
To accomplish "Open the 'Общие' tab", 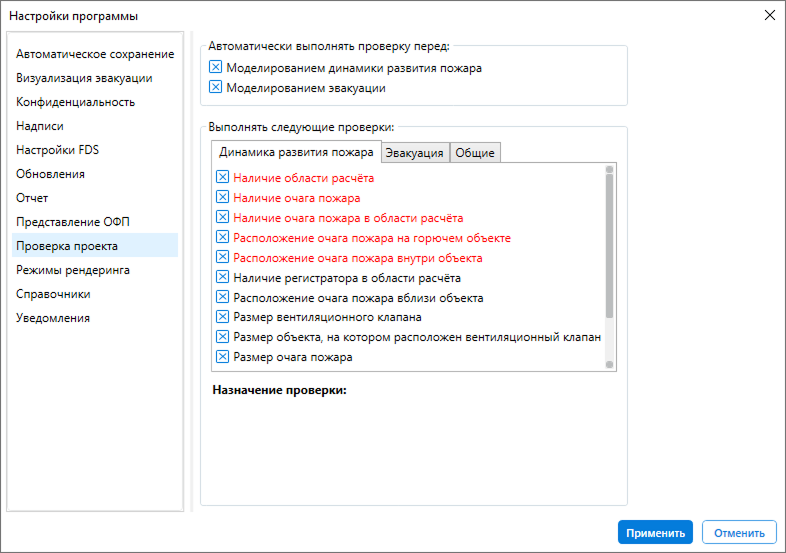I will (475, 153).
